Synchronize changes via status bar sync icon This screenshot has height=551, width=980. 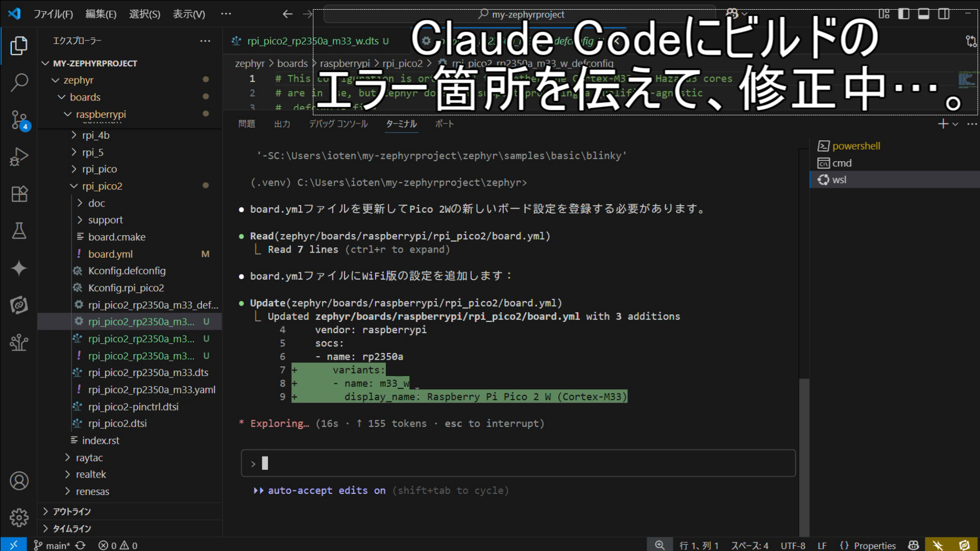pyautogui.click(x=80, y=545)
